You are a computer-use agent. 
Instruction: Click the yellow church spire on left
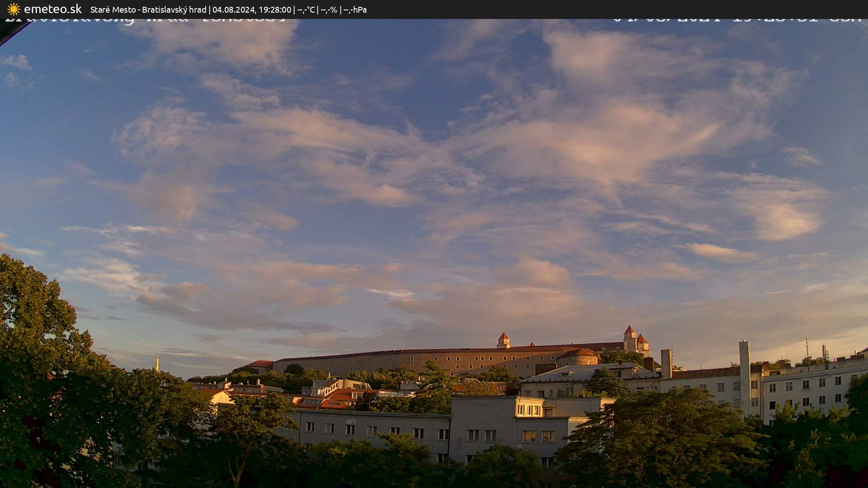tap(157, 364)
